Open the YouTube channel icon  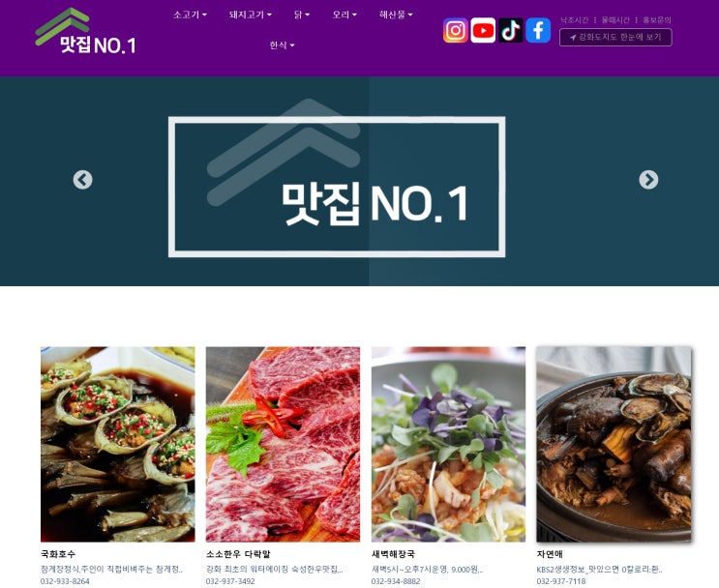(483, 30)
